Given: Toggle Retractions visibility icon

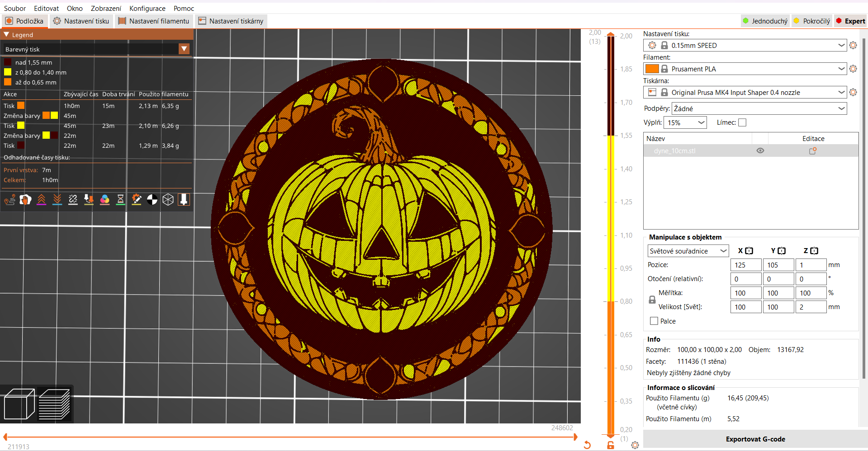Looking at the screenshot, I should [41, 200].
